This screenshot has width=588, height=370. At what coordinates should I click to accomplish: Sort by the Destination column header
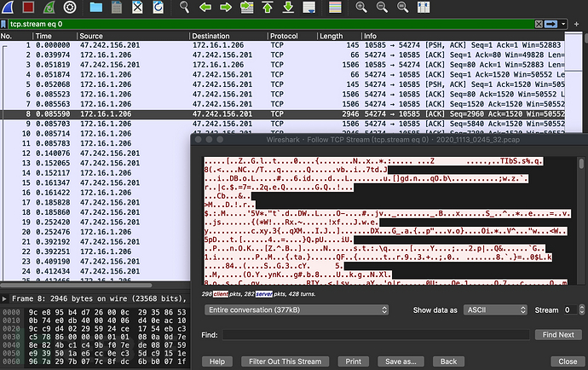(x=228, y=36)
